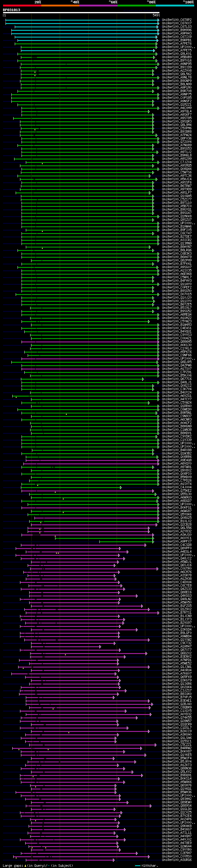This screenshot has height=868, width=197.
Task: Click the cyan alignment bar of UniRef100_C6T8P2
Action: (x=82, y=20)
